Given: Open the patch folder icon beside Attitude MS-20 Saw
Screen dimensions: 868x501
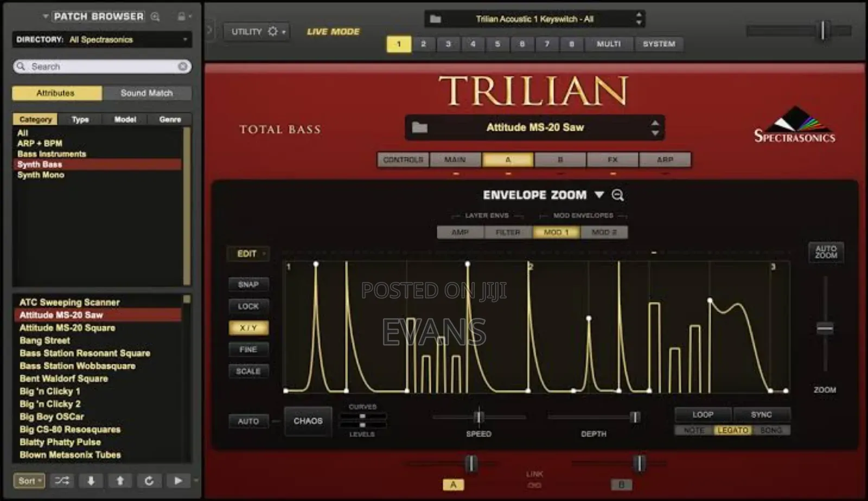Looking at the screenshot, I should 420,127.
